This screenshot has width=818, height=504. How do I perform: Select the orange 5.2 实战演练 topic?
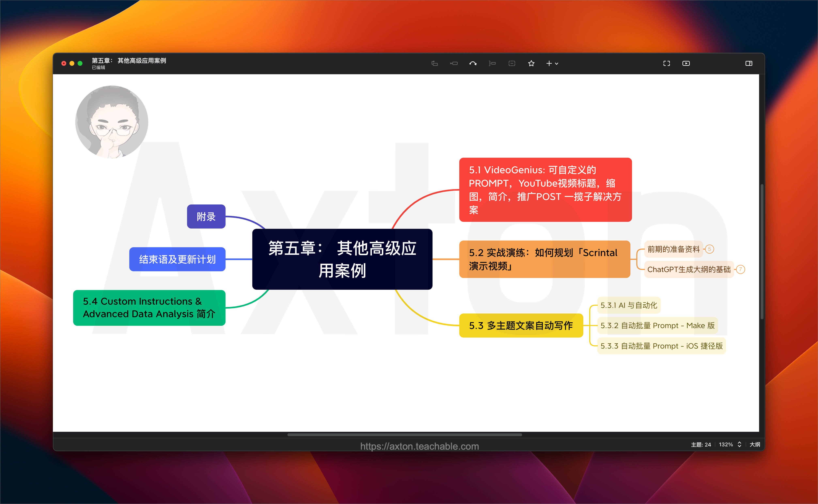pyautogui.click(x=545, y=259)
